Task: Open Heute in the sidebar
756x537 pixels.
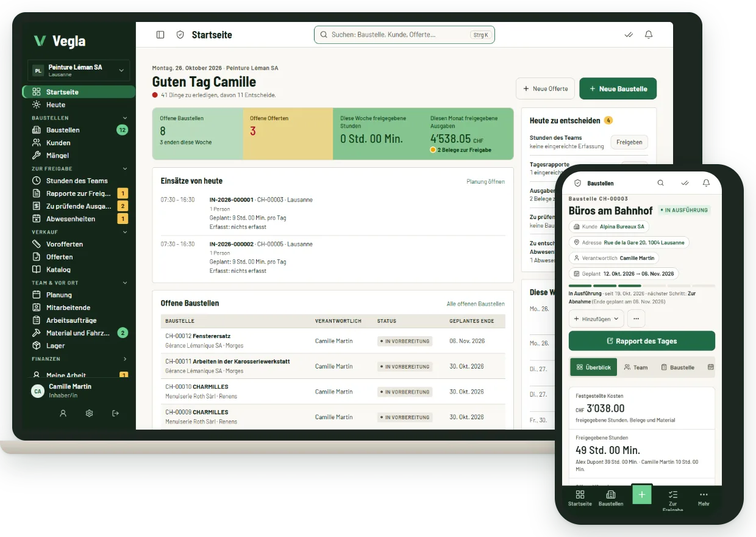Action: 79,105
